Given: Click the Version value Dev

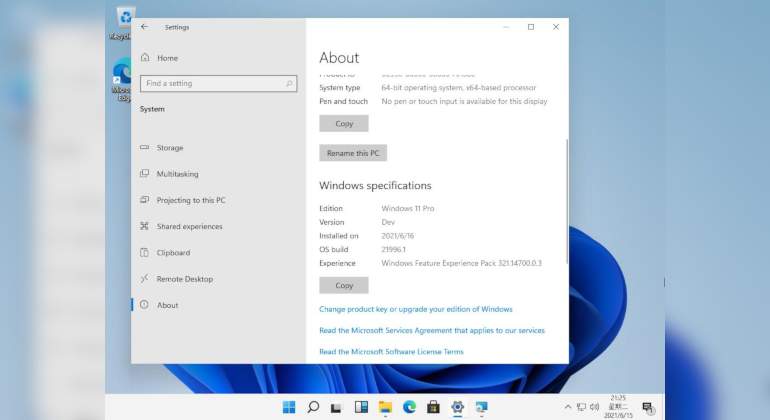Looking at the screenshot, I should point(388,222).
